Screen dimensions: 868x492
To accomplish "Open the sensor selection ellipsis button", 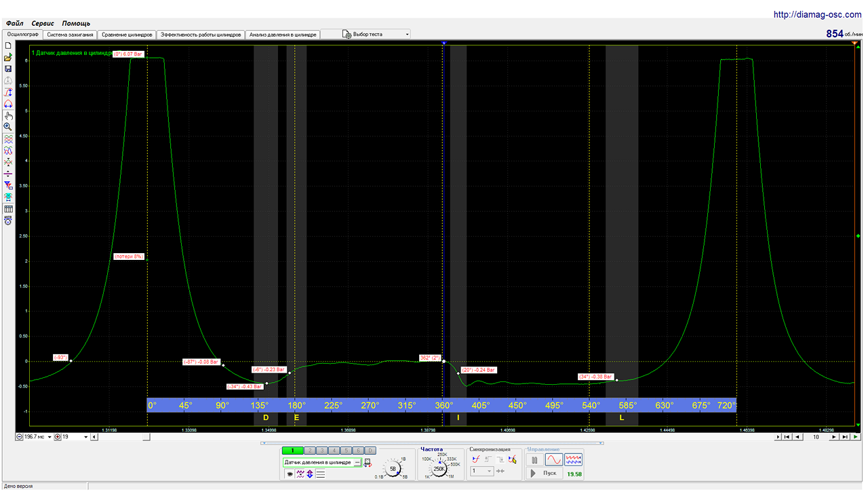I will [x=357, y=463].
